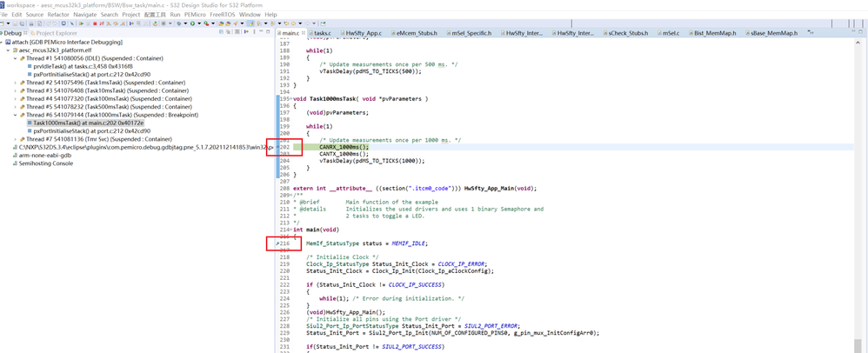Expand the Thread #5 Task500msTask node
Viewport: 868px width, 353px height.
point(15,107)
